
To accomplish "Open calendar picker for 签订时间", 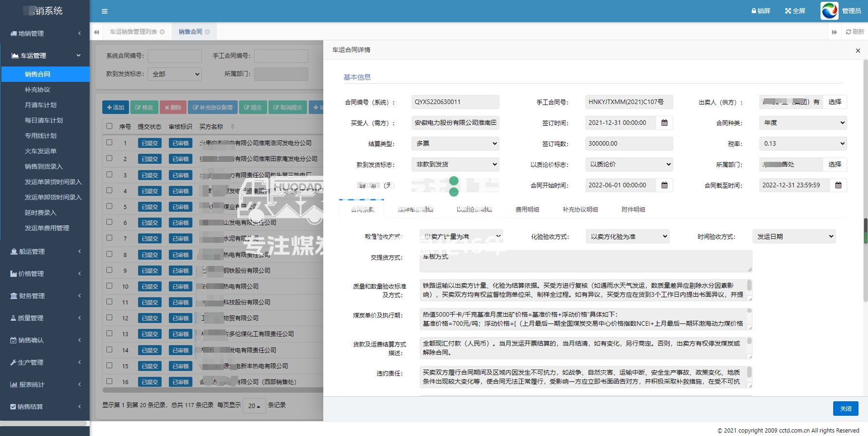I will pyautogui.click(x=664, y=123).
